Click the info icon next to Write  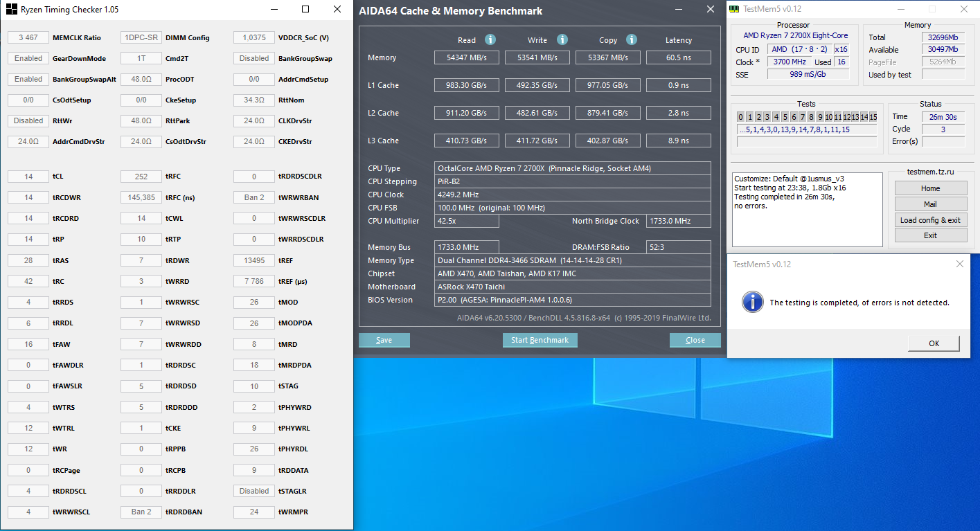[562, 39]
